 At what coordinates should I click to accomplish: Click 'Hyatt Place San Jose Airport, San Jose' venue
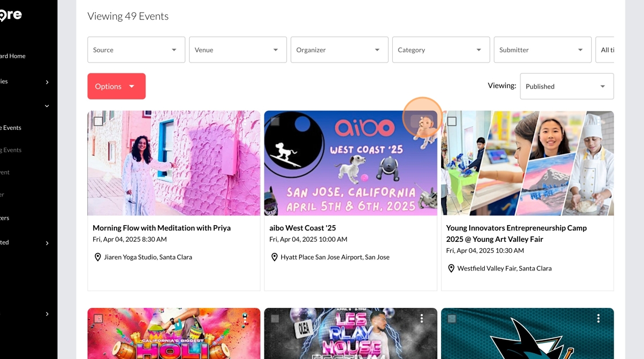[x=335, y=257]
